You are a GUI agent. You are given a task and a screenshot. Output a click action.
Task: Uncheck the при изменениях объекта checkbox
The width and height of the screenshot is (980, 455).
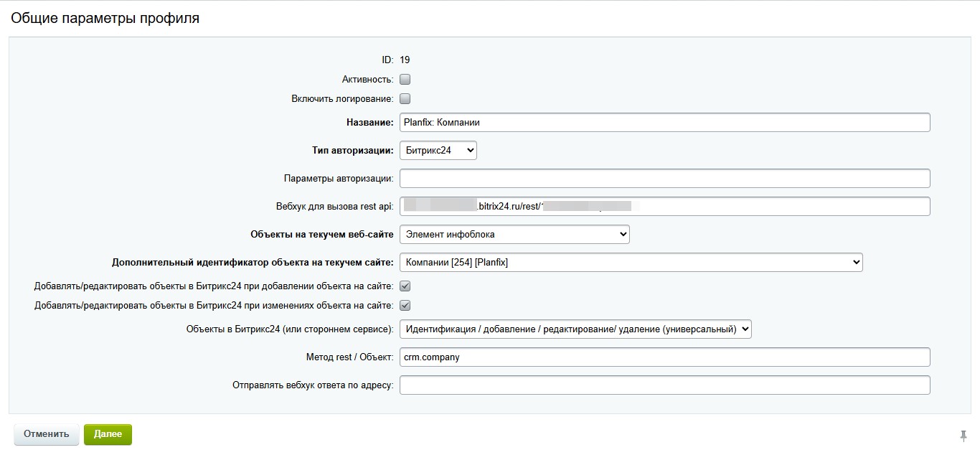405,306
